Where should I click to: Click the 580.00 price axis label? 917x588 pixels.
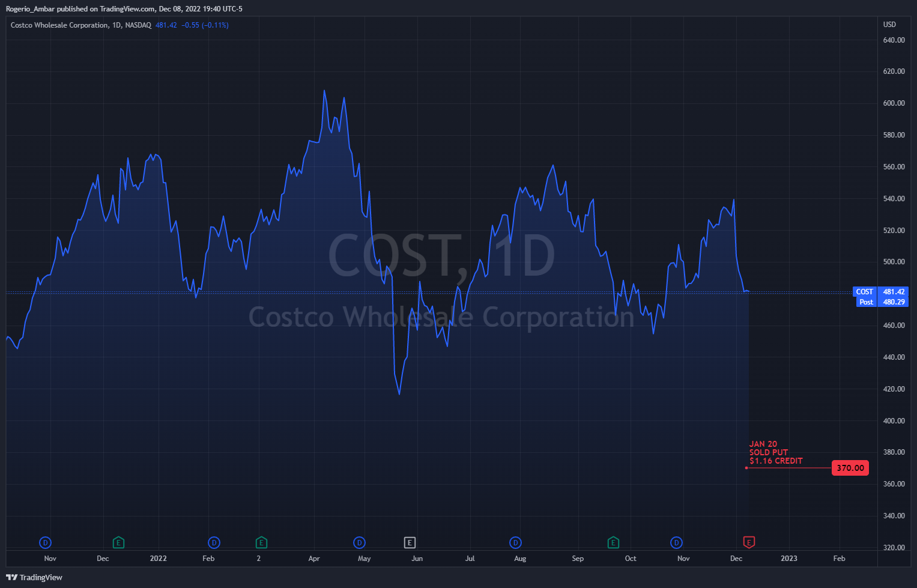click(894, 135)
